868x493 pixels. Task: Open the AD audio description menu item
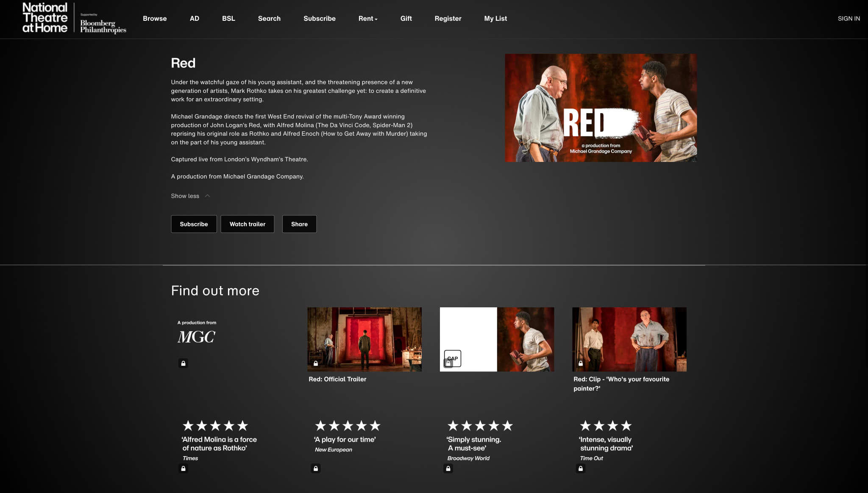pos(195,19)
